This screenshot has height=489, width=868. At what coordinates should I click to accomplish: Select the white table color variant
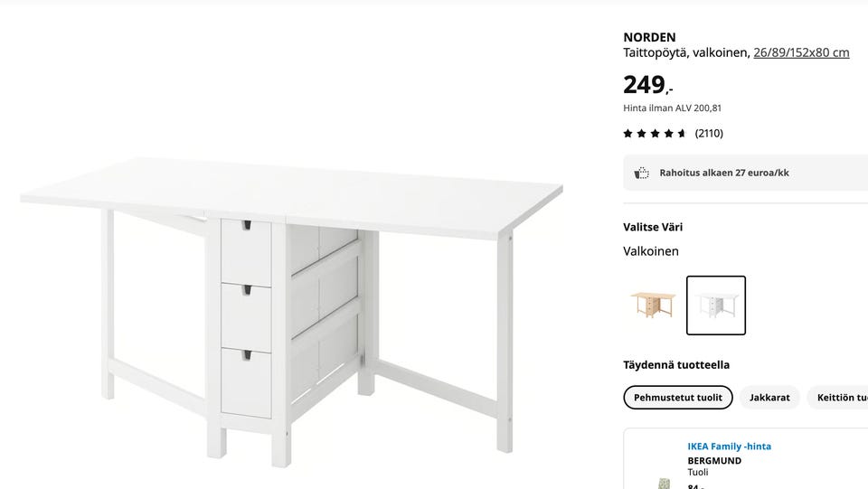pyautogui.click(x=716, y=306)
